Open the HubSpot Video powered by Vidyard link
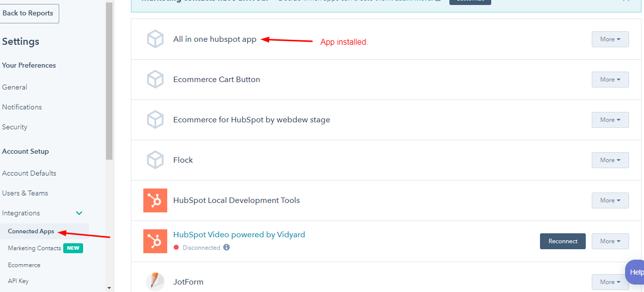644x292 pixels. click(x=239, y=235)
